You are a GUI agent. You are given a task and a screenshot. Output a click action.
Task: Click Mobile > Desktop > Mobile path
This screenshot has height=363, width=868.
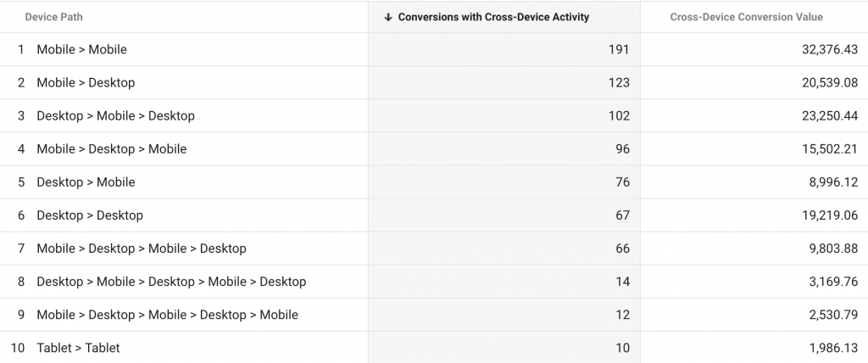pyautogui.click(x=111, y=149)
